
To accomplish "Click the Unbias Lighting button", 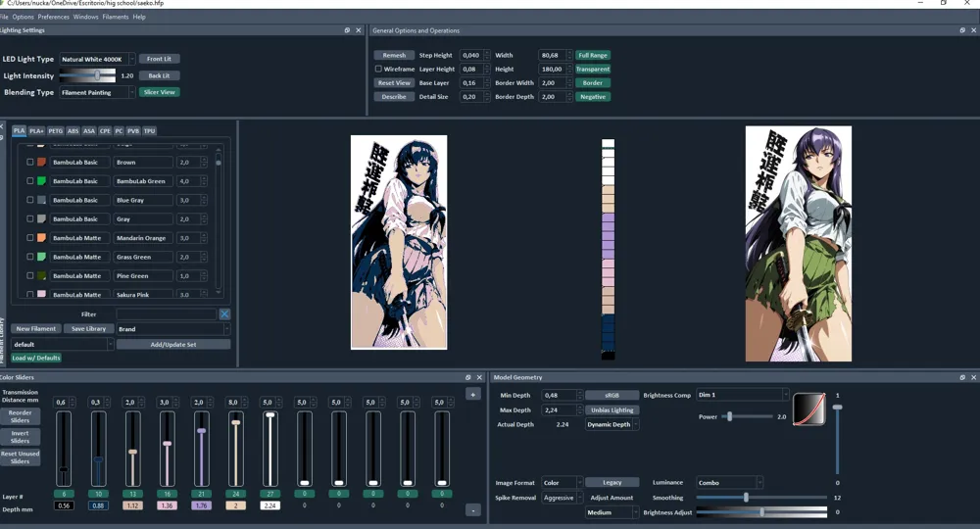I will (612, 409).
